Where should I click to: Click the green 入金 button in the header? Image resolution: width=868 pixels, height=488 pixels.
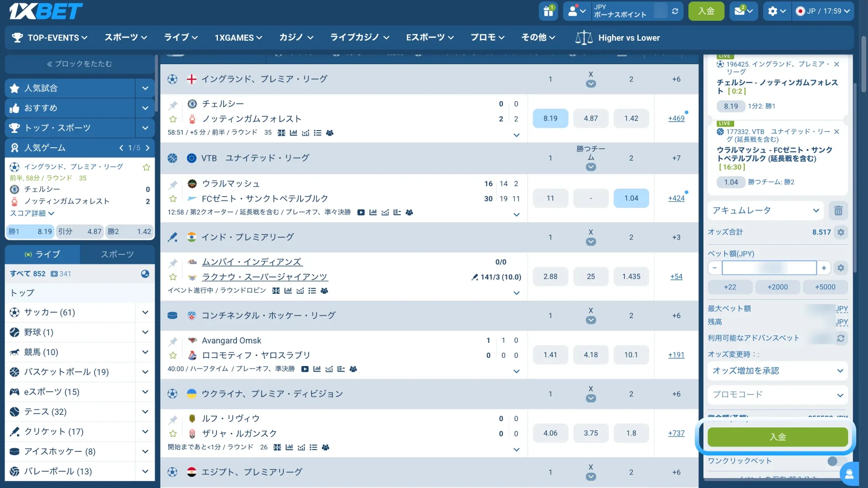(706, 11)
